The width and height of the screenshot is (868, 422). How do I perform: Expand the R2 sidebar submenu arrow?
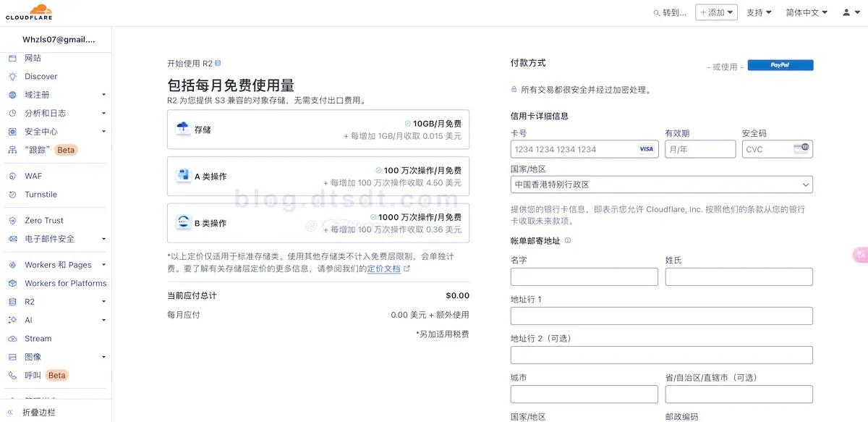[103, 302]
